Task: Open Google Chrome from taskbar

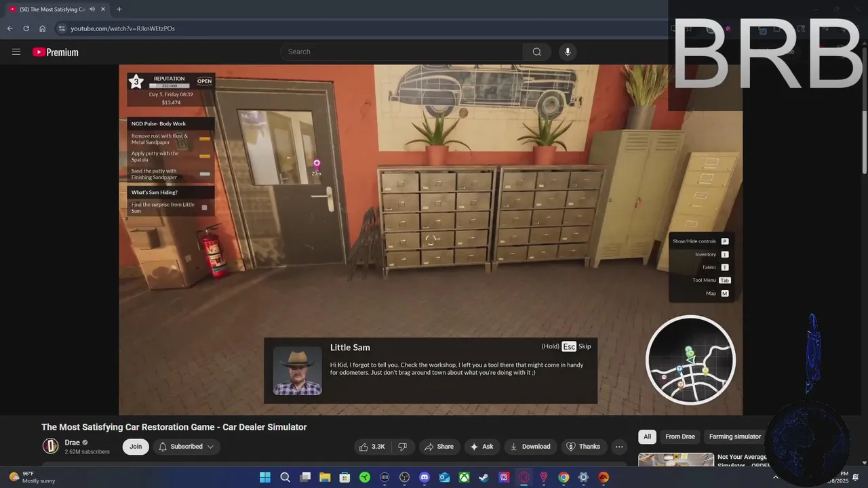Action: coord(564,477)
